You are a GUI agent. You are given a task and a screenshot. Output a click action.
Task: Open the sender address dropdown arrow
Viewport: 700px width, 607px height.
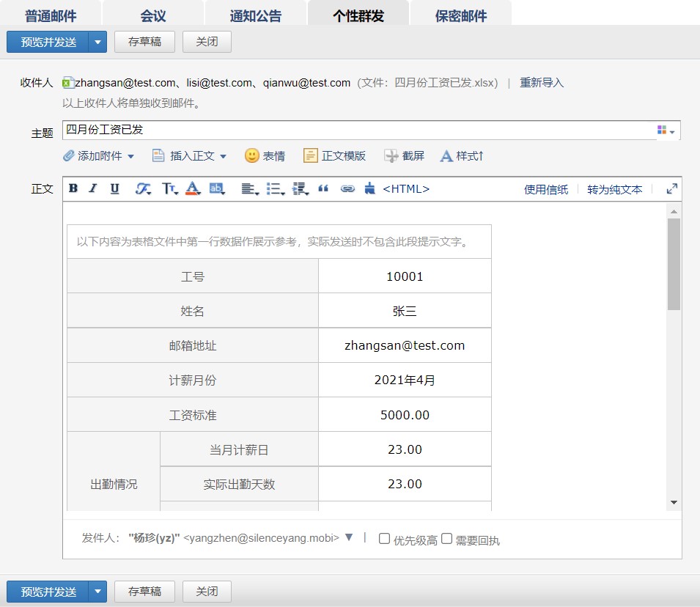point(349,537)
